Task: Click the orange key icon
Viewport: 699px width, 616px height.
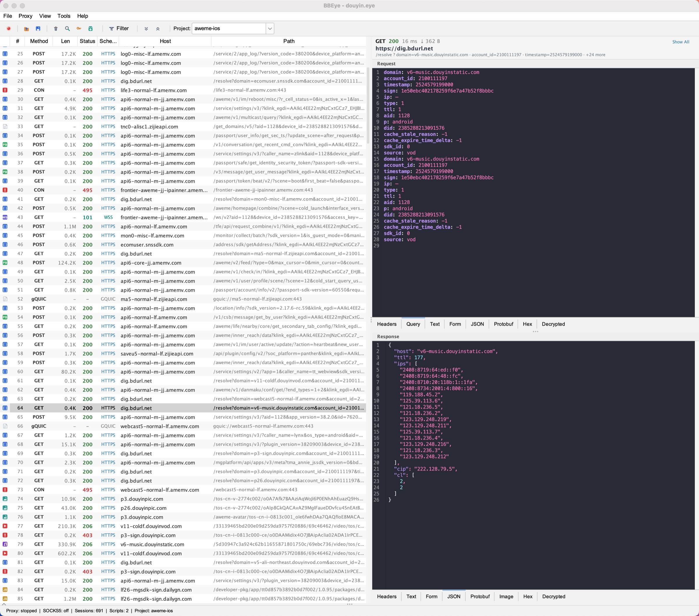Action: pos(79,29)
